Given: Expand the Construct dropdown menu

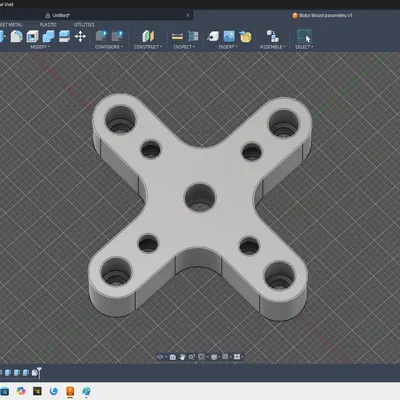Looking at the screenshot, I should pyautogui.click(x=148, y=47).
